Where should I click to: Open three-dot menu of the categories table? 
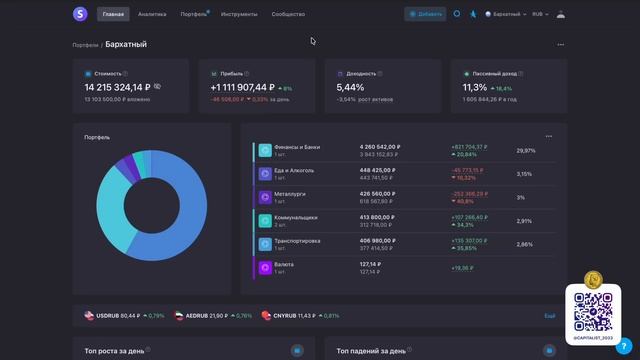549,137
